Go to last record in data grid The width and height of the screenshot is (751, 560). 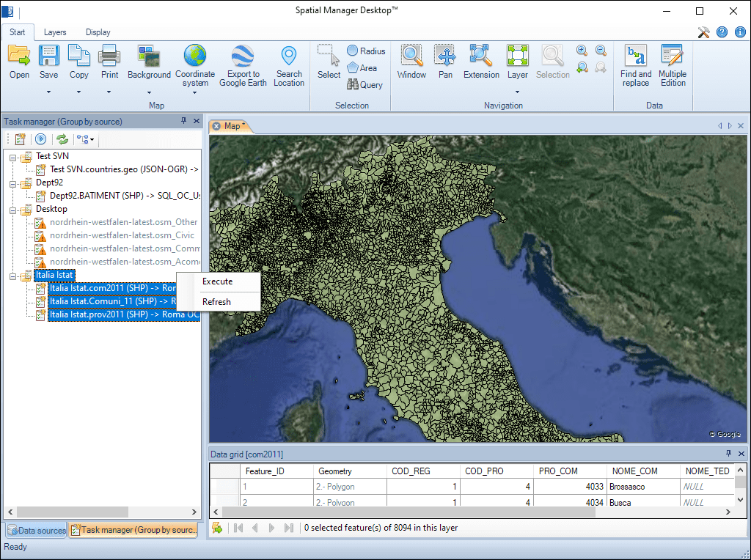point(288,528)
